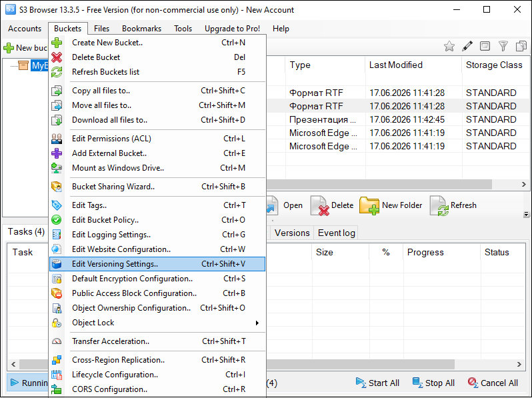Switch to the Versions tab
This screenshot has width=532, height=398.
point(292,233)
